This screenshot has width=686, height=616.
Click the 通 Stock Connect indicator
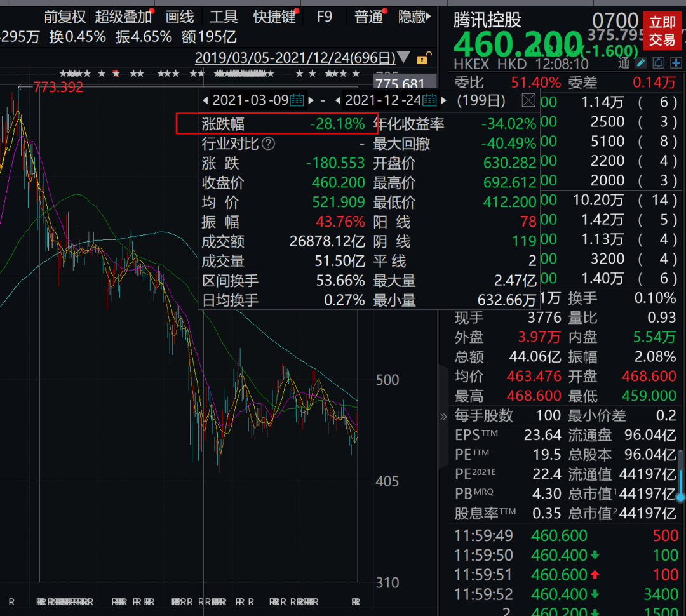pos(624,63)
